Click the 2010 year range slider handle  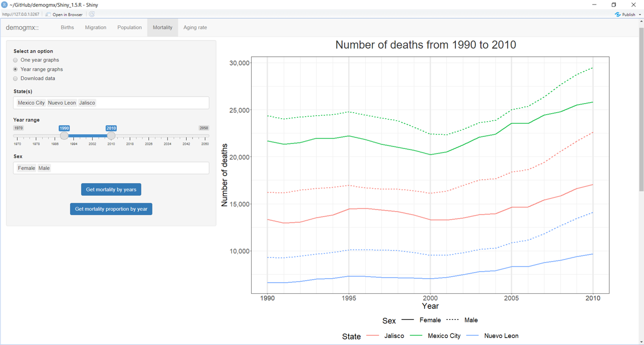111,136
